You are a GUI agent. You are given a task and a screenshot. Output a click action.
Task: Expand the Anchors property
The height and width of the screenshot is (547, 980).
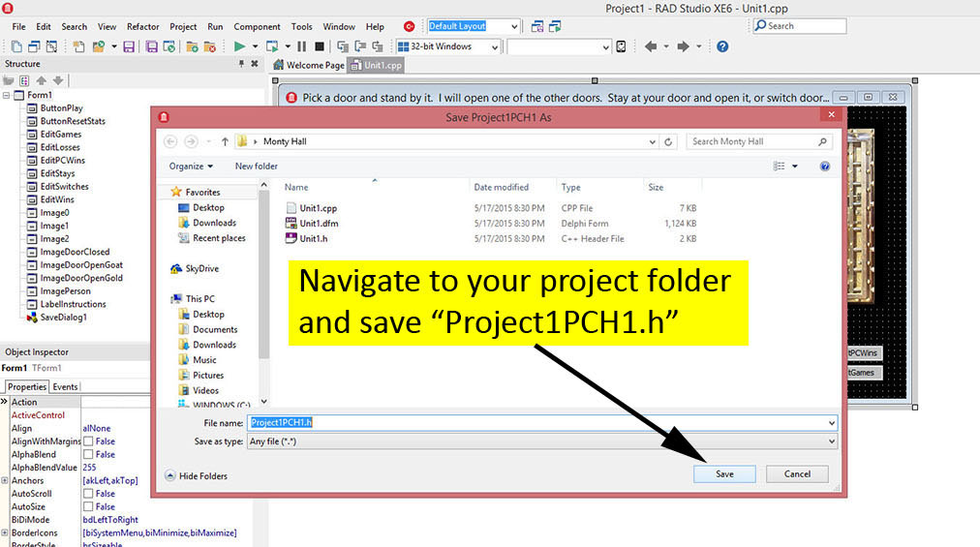click(x=5, y=481)
